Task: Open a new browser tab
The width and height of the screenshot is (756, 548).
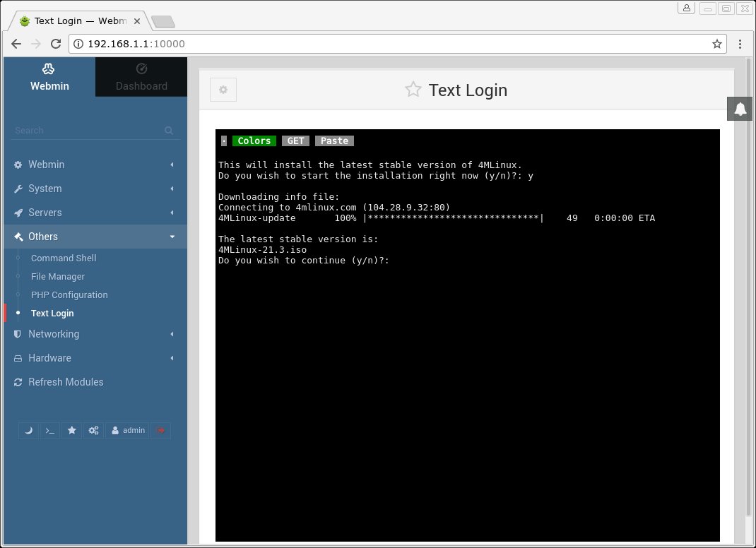Action: tap(163, 22)
